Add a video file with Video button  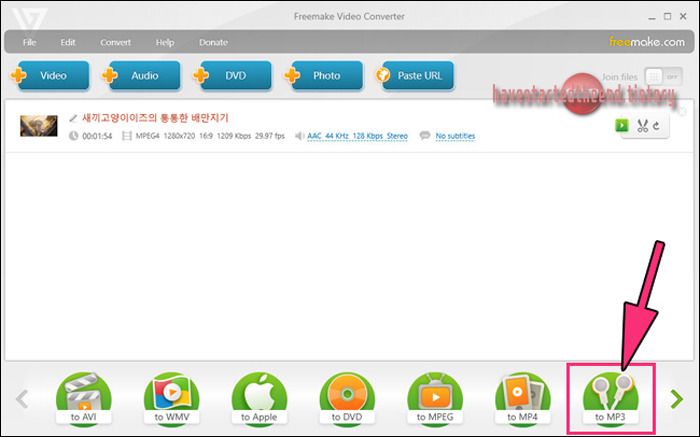click(x=50, y=75)
